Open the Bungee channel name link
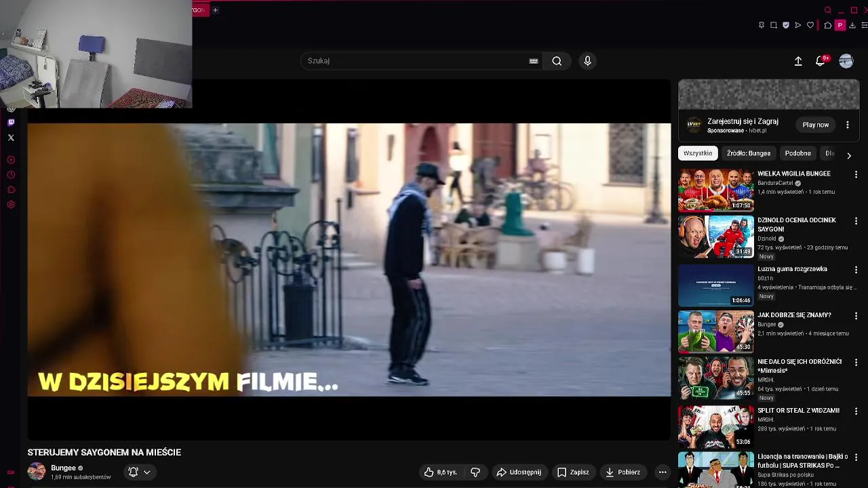 click(x=63, y=468)
